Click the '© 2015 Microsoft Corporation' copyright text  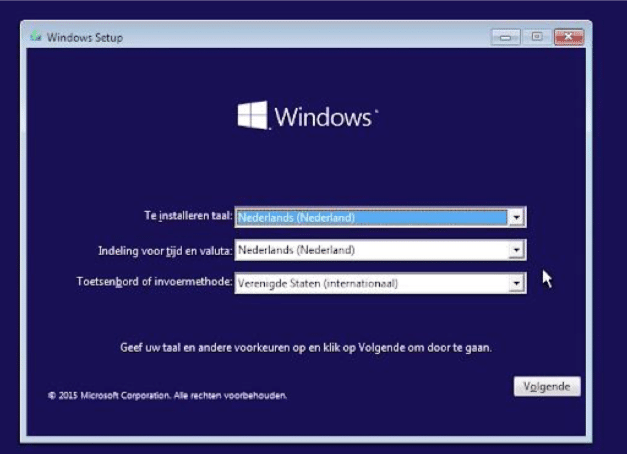tap(167, 396)
